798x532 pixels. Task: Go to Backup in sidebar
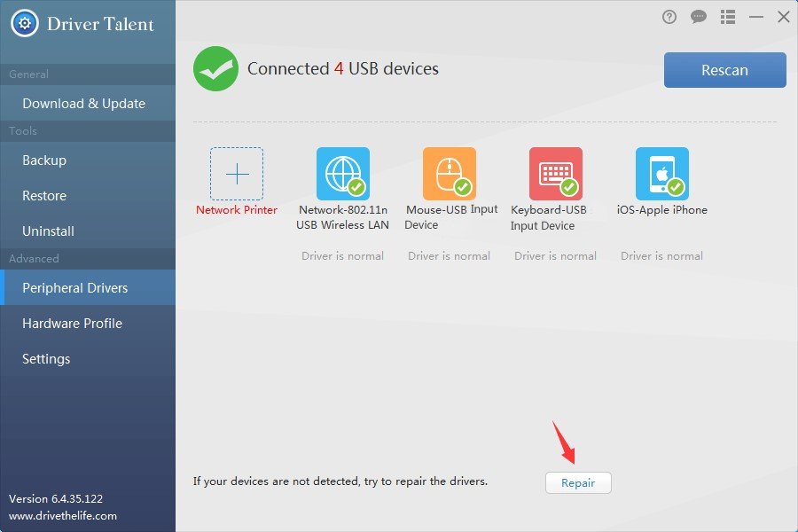[88, 160]
